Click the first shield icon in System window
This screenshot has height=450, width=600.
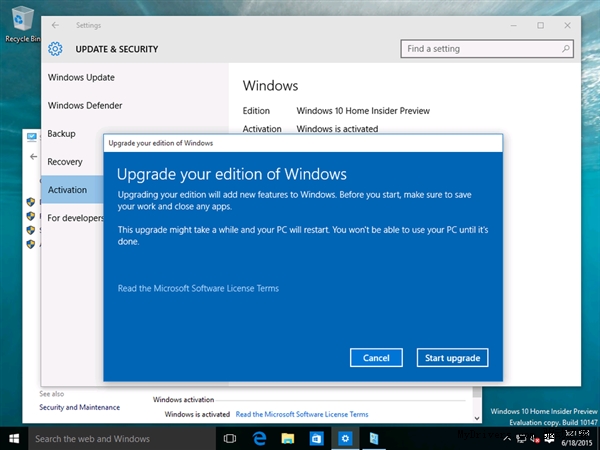(x=31, y=202)
